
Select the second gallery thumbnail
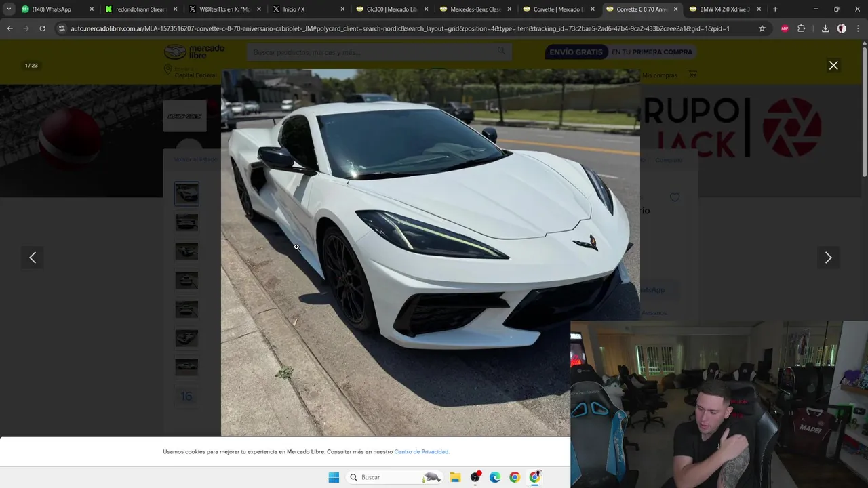[x=186, y=222]
